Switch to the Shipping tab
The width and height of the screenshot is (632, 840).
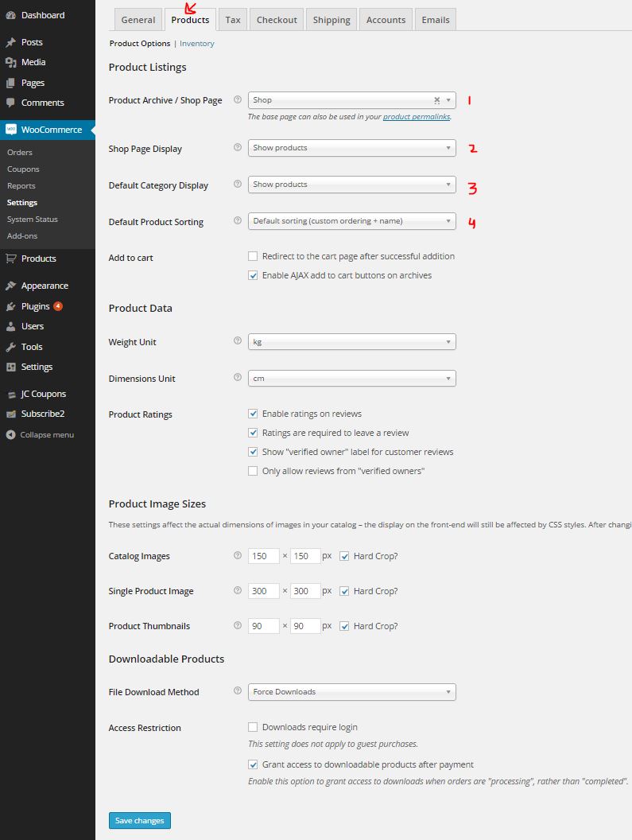pyautogui.click(x=329, y=20)
